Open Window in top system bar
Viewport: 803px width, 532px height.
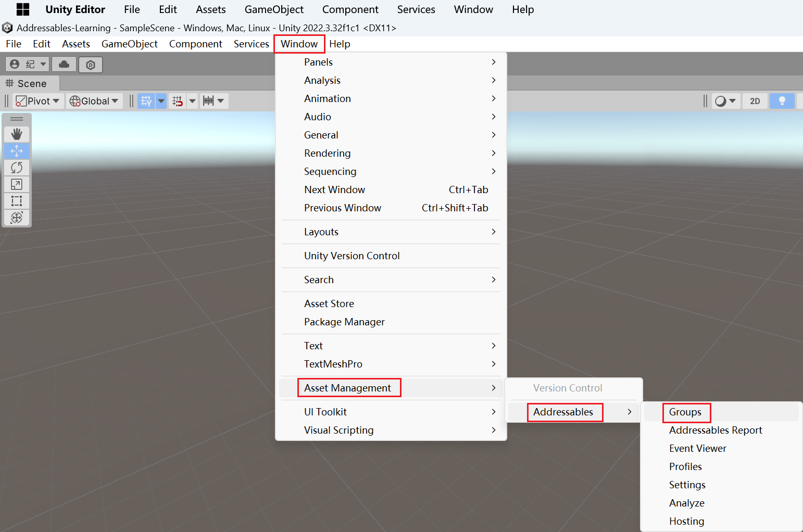coord(473,9)
